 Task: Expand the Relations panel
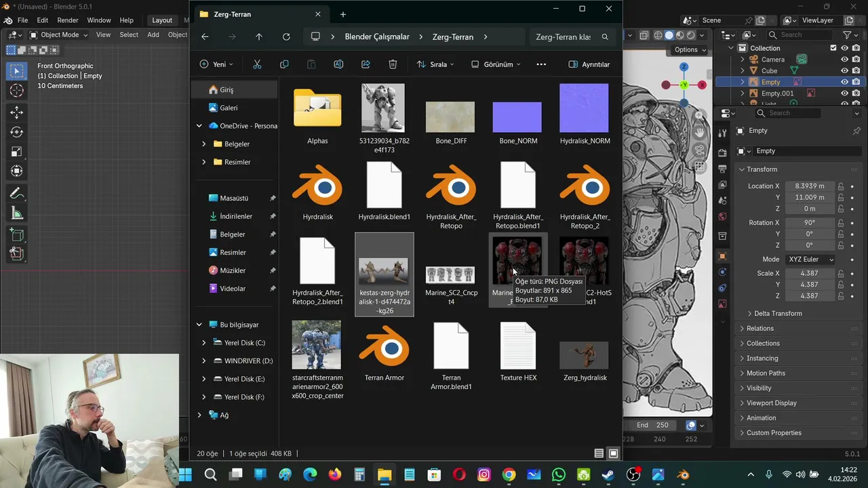[x=759, y=329]
